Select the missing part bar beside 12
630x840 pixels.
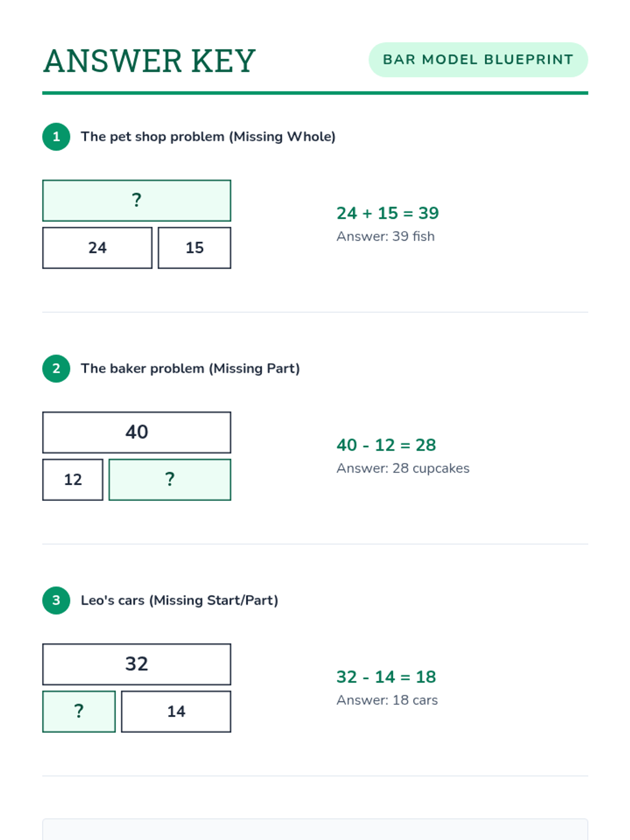[x=170, y=480]
